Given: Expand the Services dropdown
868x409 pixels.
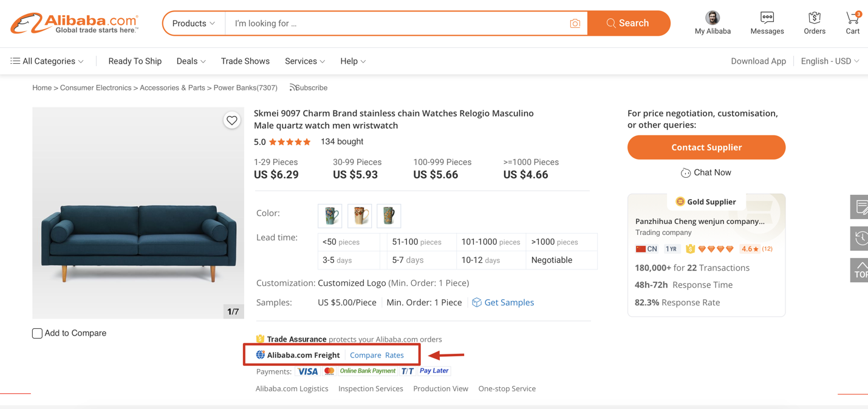Looking at the screenshot, I should click(x=305, y=61).
